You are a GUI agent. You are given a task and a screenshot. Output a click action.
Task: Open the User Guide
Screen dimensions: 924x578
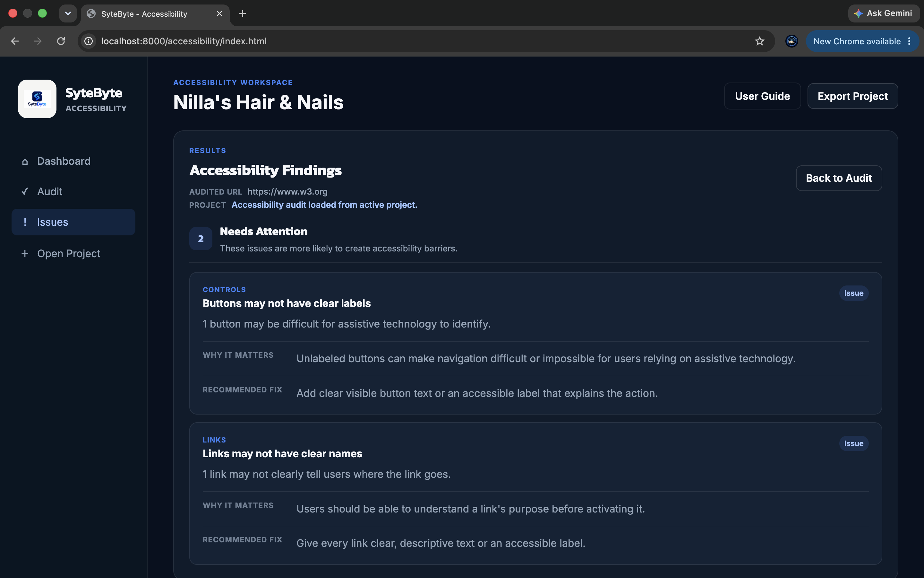pos(762,96)
